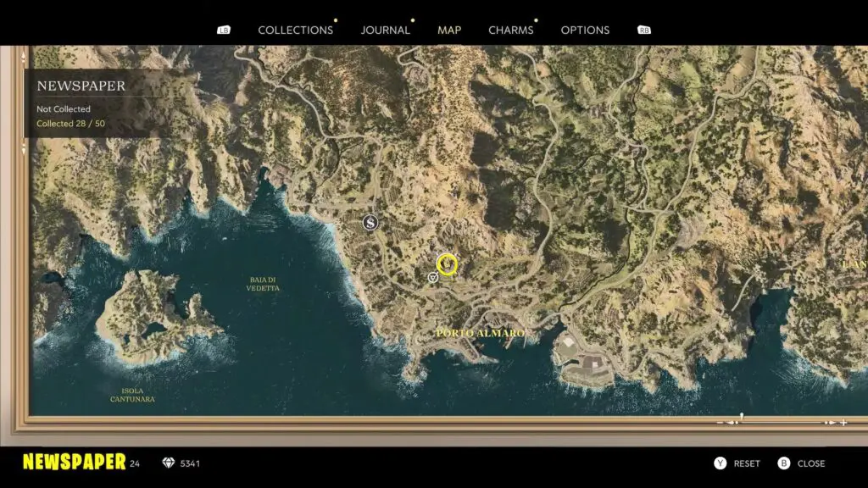
Task: Click the CLOSE label
Action: click(x=811, y=463)
